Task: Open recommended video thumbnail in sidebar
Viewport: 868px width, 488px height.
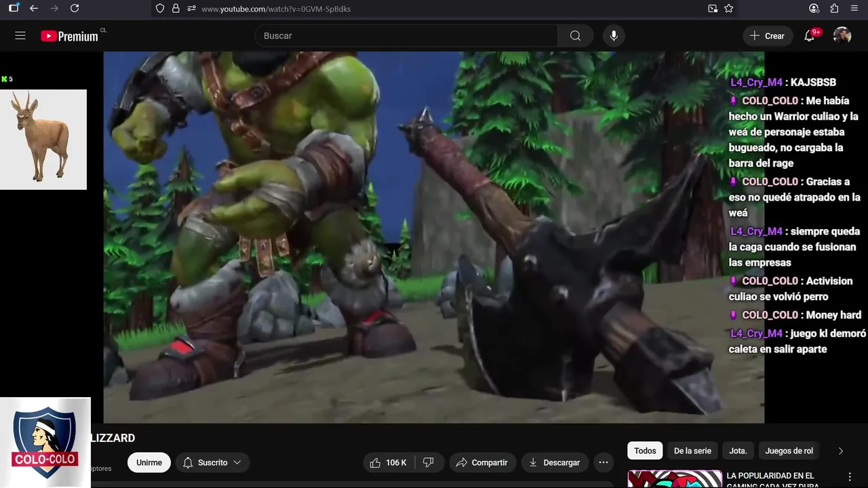Action: 675,479
